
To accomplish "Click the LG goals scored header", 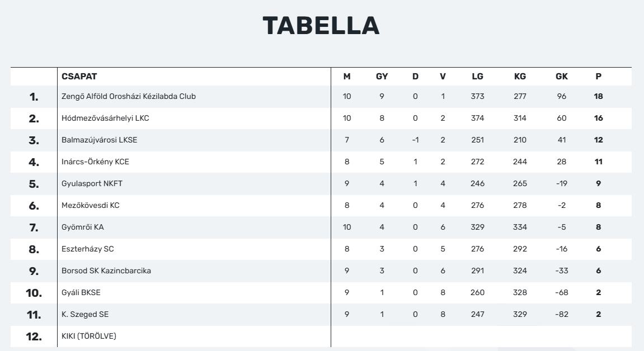I will [x=477, y=77].
